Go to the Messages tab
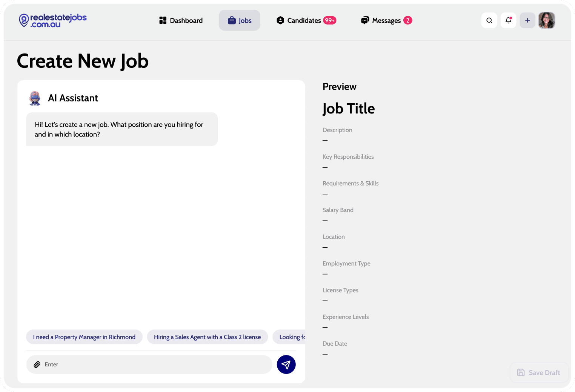 tap(386, 20)
